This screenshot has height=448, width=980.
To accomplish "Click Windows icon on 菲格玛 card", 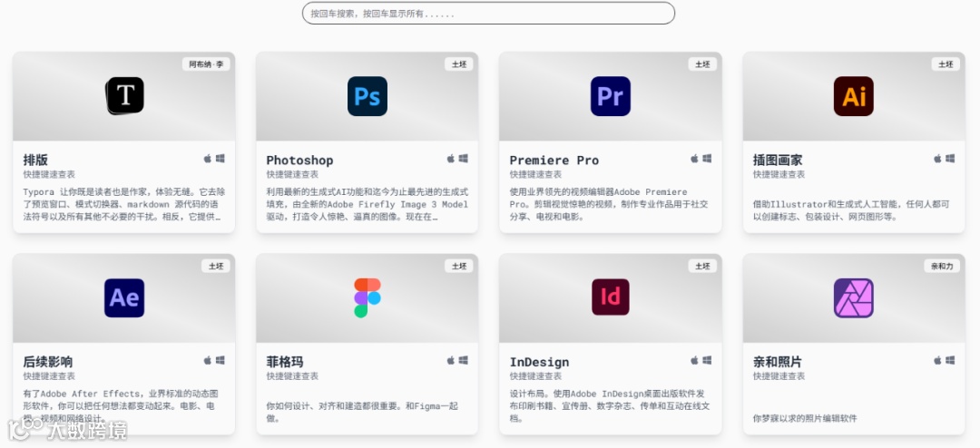I will point(463,361).
